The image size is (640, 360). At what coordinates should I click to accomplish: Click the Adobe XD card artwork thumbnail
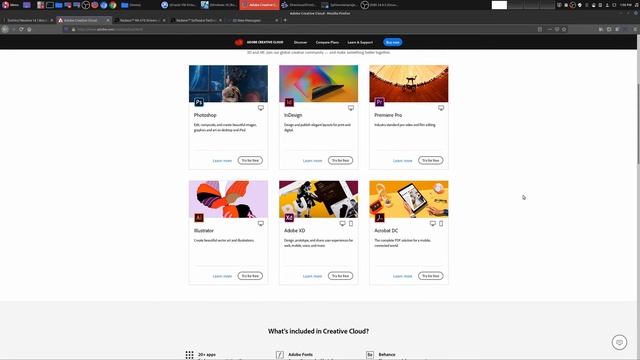[x=318, y=199]
